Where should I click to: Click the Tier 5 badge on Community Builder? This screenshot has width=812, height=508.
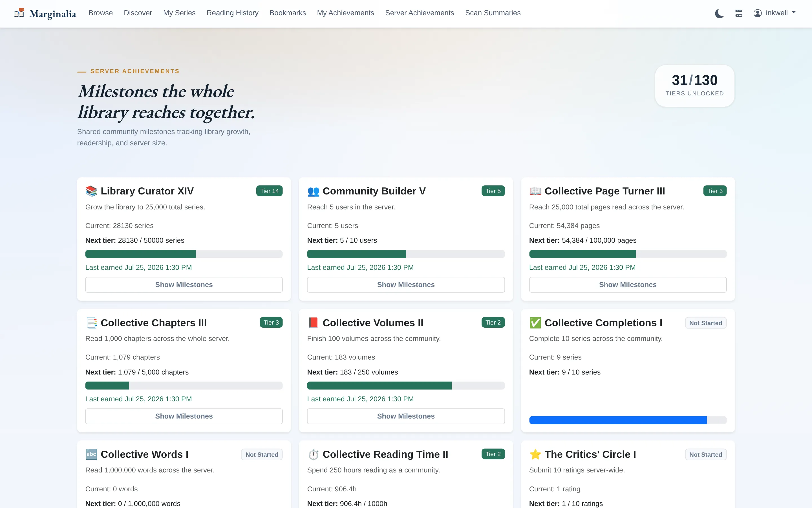[493, 191]
